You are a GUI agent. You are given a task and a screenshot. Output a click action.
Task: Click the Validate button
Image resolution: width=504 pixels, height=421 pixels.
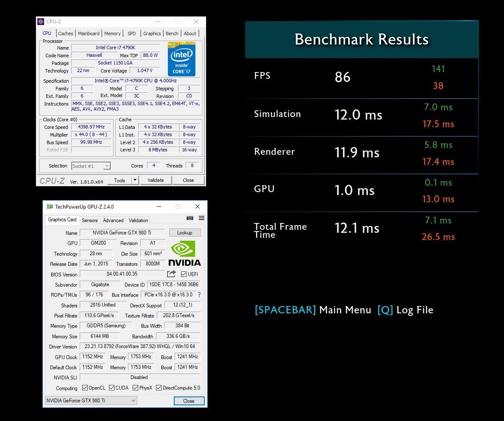[x=156, y=180]
